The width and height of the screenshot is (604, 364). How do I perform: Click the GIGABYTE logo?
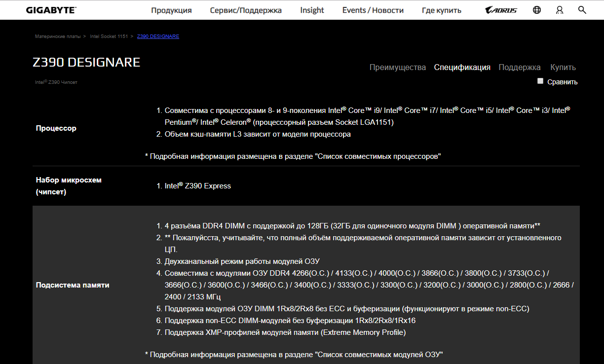51,10
